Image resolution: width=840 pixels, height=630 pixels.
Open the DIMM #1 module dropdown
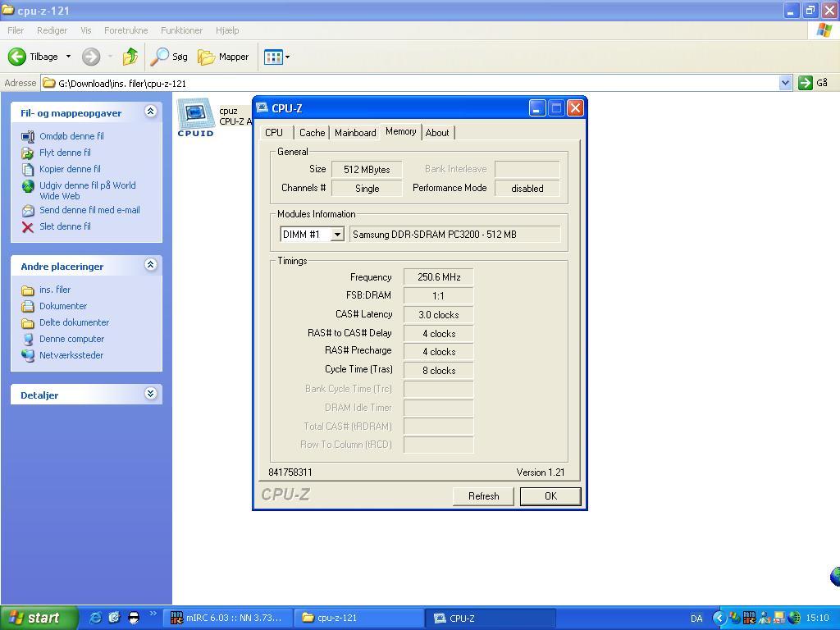point(337,234)
